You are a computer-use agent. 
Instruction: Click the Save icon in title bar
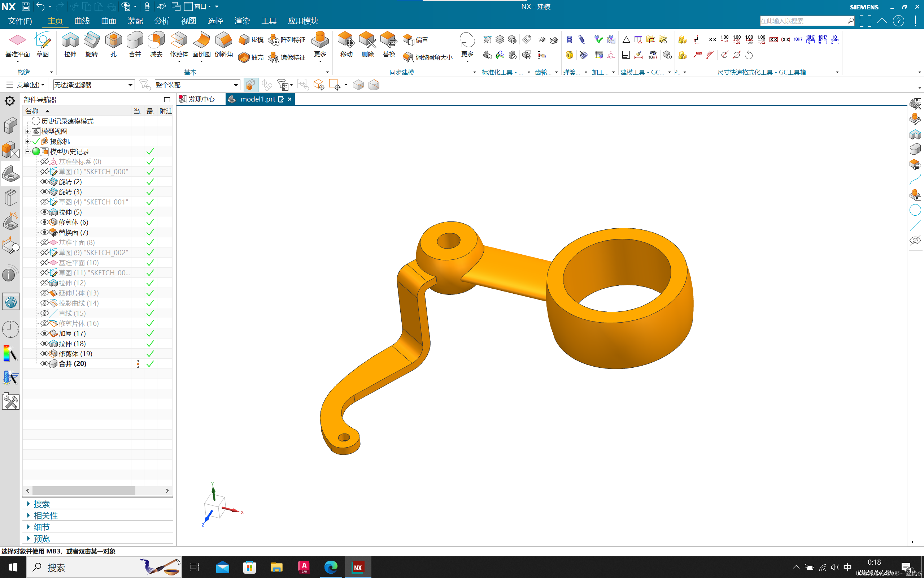pos(26,7)
